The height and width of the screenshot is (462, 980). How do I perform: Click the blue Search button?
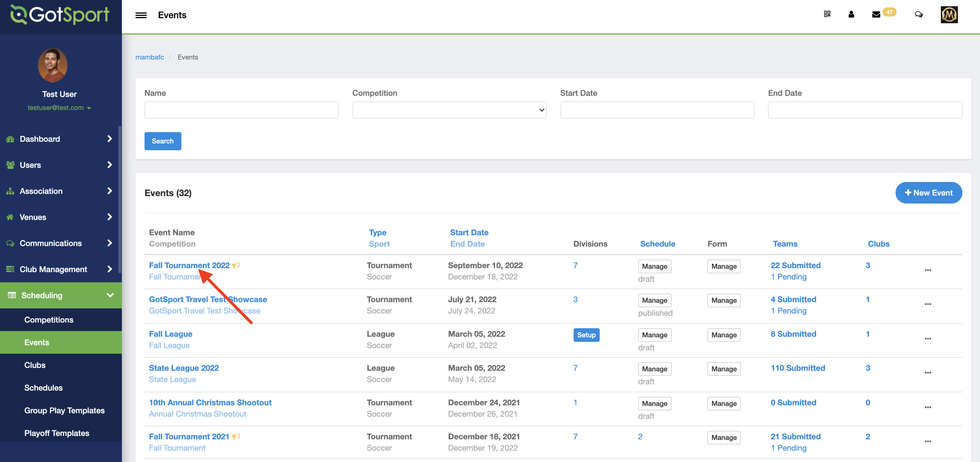point(163,141)
